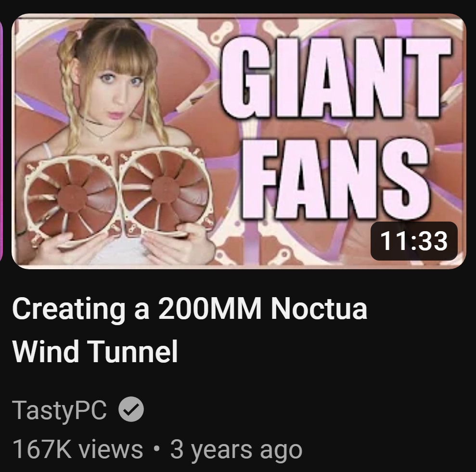Select the previous video thumbnail at left edge
476x472 pixels.
1,141
